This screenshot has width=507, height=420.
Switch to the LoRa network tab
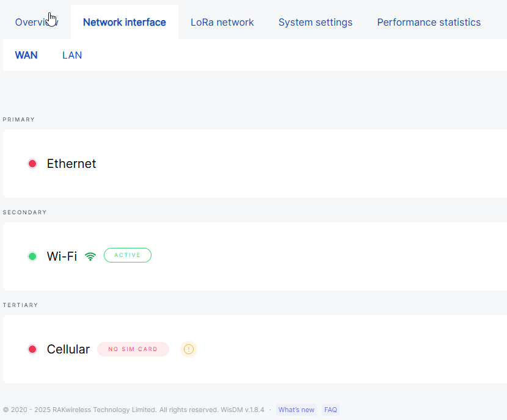tap(222, 22)
